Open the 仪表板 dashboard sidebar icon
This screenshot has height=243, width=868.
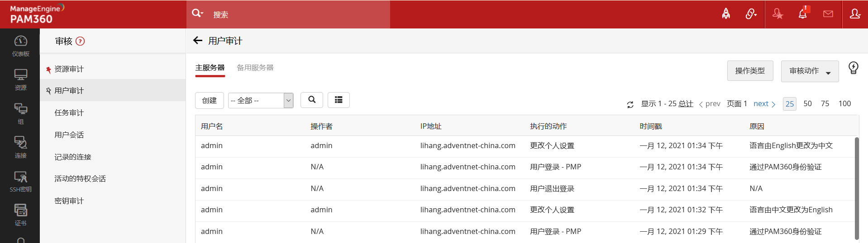(20, 46)
